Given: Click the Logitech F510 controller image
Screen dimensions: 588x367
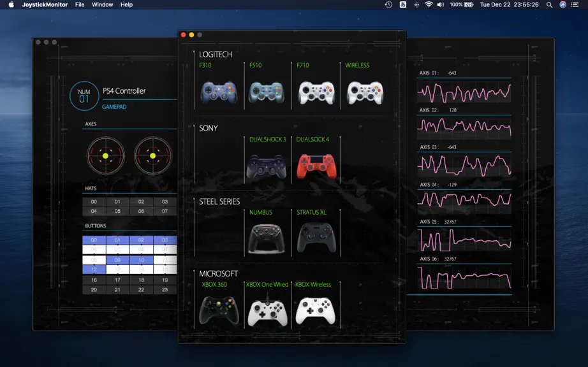Looking at the screenshot, I should click(266, 92).
